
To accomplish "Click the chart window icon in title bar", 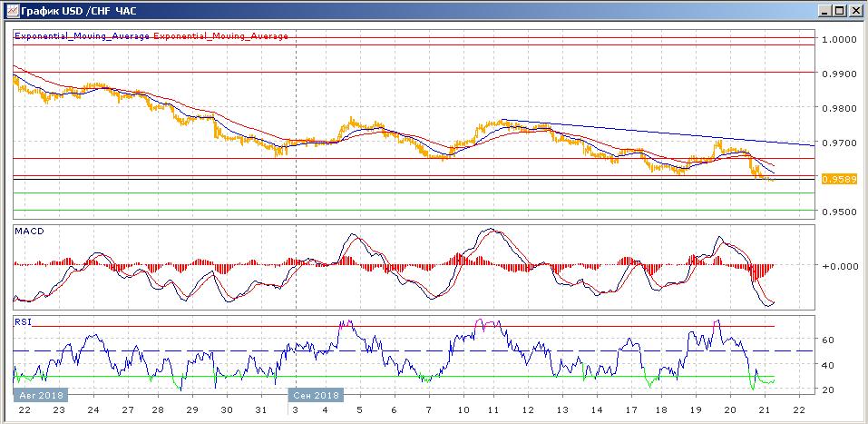I will tap(9, 10).
